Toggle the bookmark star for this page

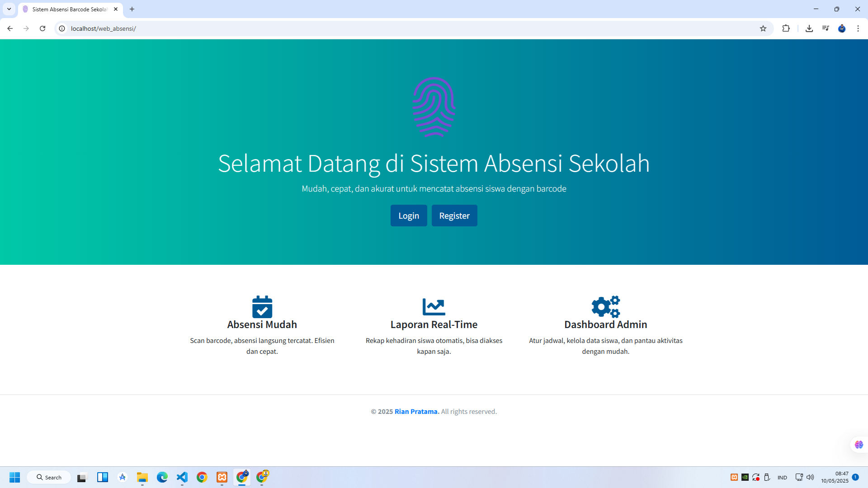click(764, 28)
